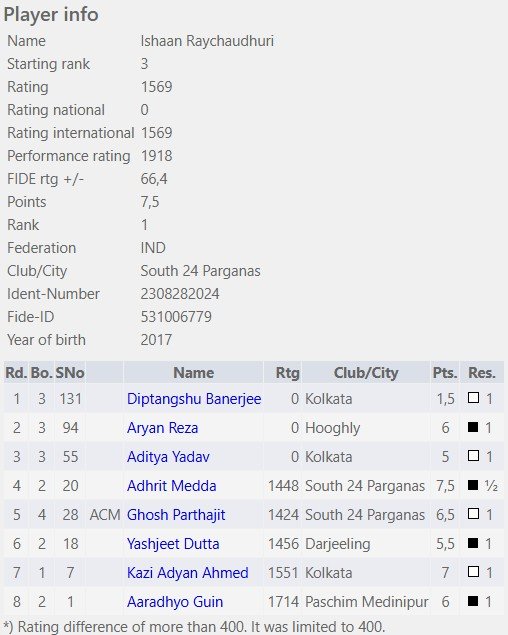Click the Club/City column header

(366, 373)
